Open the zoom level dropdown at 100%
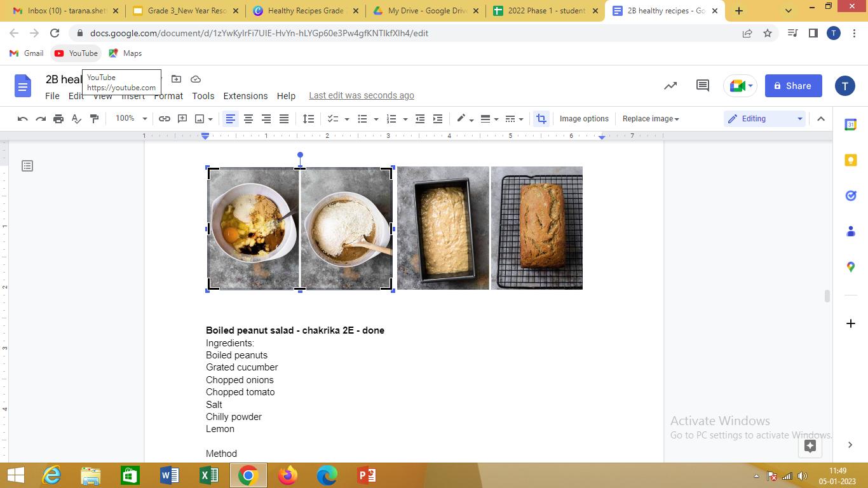 131,119
